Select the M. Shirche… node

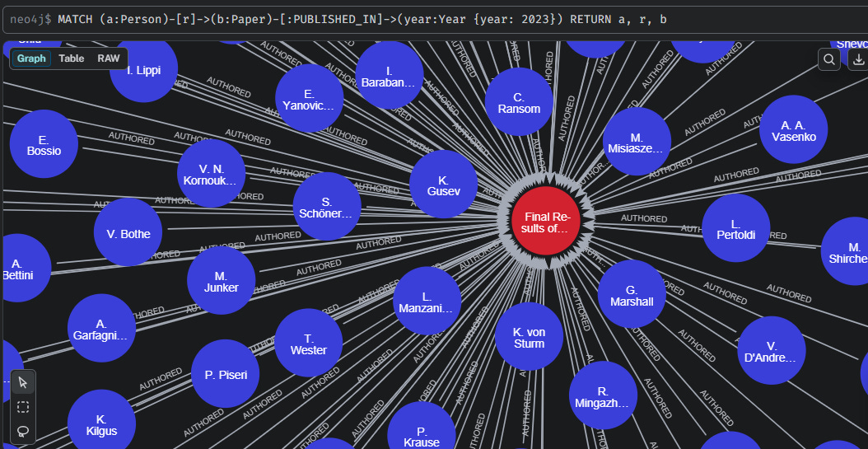click(x=847, y=251)
